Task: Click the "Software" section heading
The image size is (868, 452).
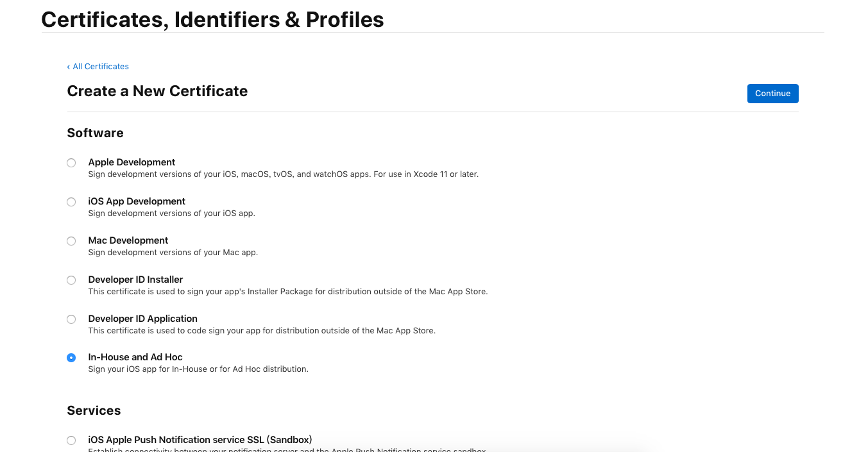Action: 95,133
